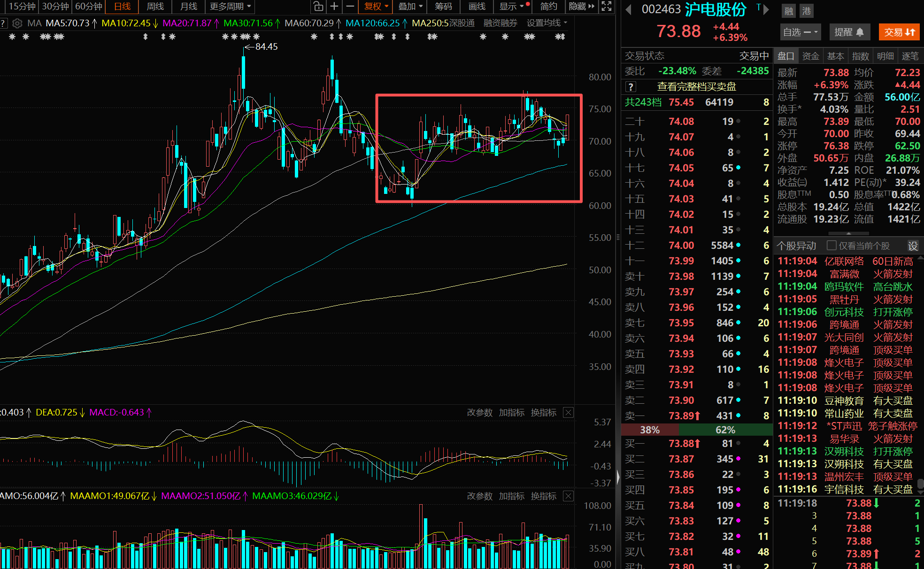Click the 提醒 bell alert button
The height and width of the screenshot is (569, 924).
tap(849, 32)
